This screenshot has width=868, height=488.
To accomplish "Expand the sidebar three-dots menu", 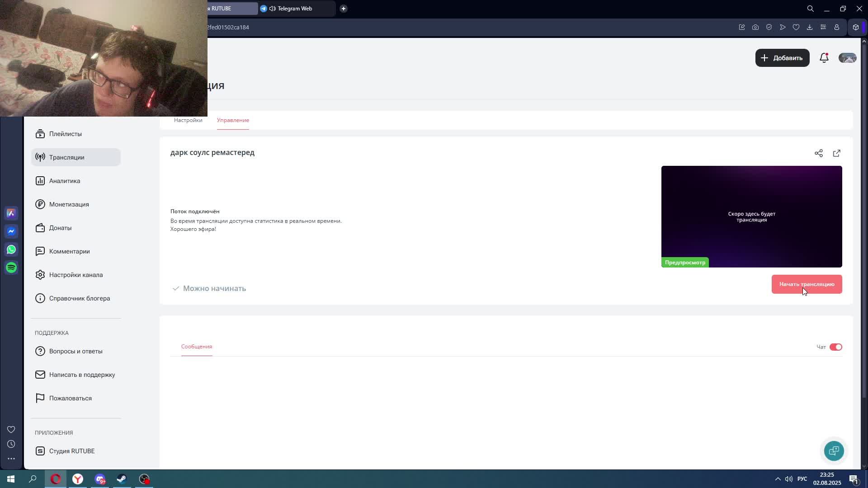I will pos(11,459).
